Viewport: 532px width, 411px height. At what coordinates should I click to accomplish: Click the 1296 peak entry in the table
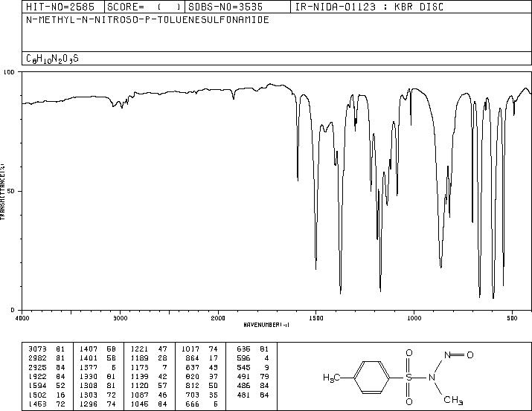(97, 404)
